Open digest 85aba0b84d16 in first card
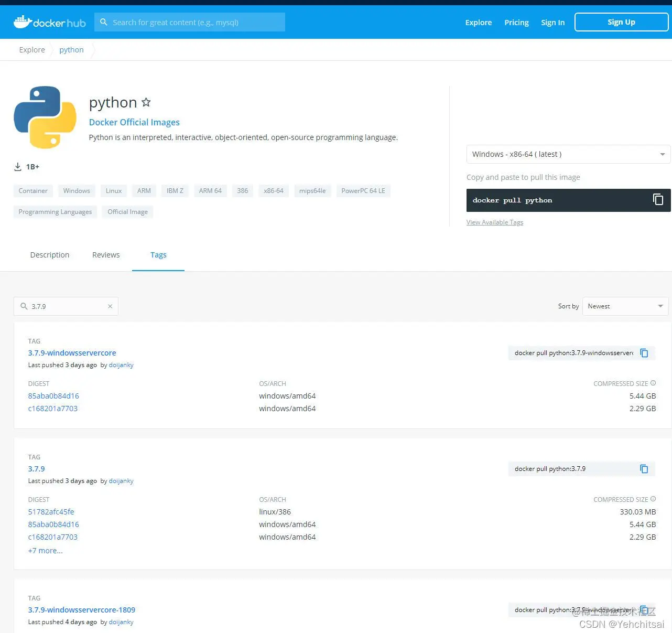The image size is (672, 633). tap(53, 396)
